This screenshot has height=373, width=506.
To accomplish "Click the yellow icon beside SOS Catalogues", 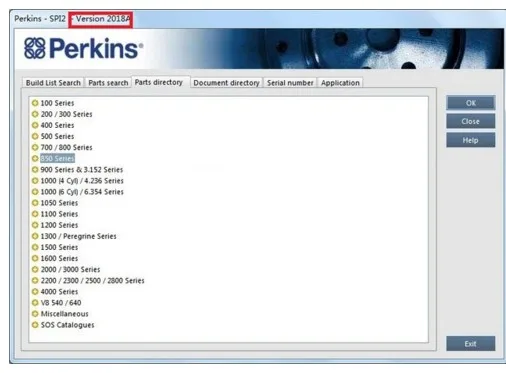I will [x=35, y=325].
